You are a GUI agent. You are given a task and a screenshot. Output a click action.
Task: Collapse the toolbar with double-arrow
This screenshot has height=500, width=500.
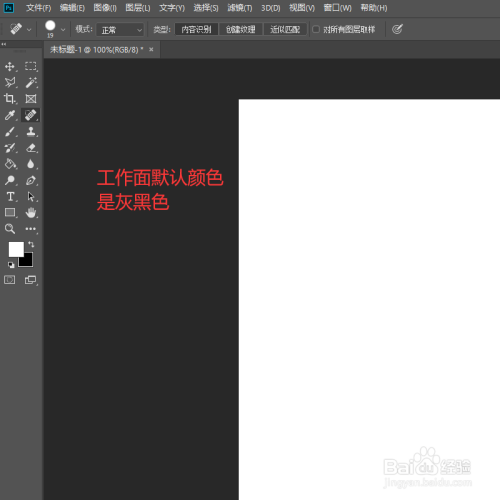coord(4,44)
